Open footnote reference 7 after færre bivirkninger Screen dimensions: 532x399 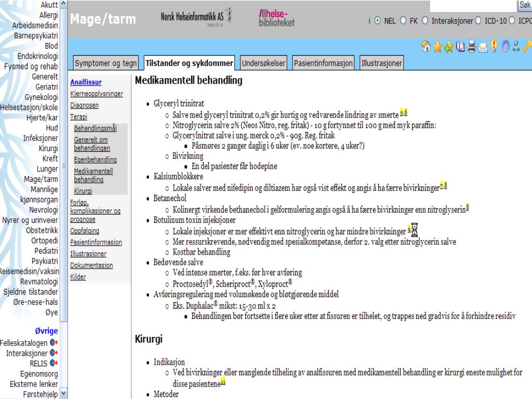tap(442, 185)
